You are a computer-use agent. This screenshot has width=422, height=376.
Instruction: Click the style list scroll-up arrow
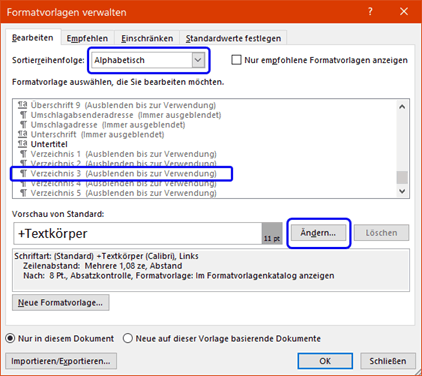point(402,107)
